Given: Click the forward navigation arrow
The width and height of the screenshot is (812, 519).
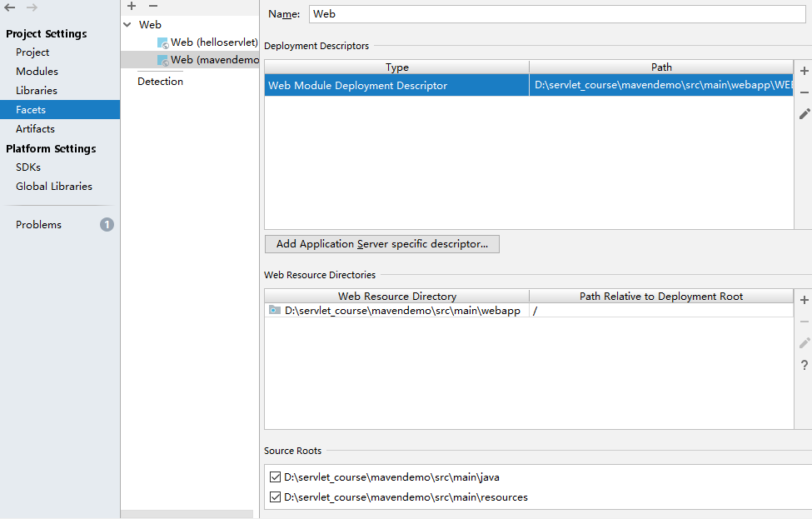Looking at the screenshot, I should coord(32,7).
